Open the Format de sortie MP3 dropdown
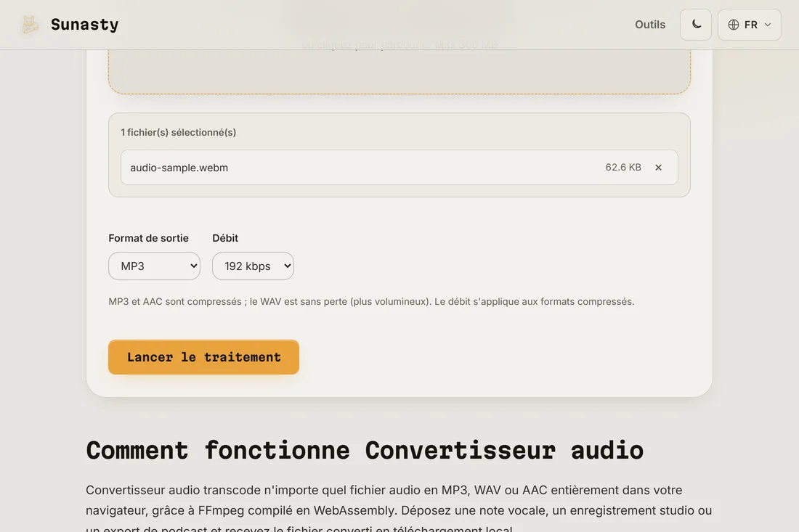The image size is (799, 532). coord(155,266)
